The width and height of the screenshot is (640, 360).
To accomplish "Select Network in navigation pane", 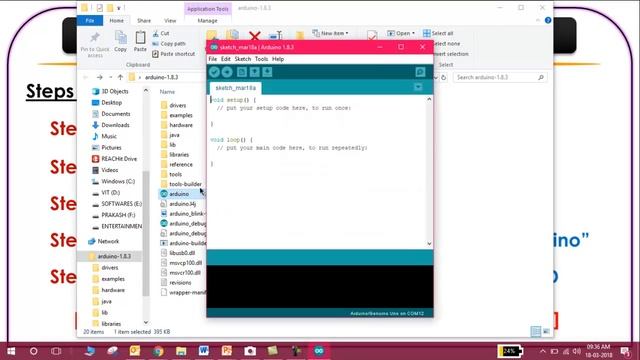I will click(104, 241).
